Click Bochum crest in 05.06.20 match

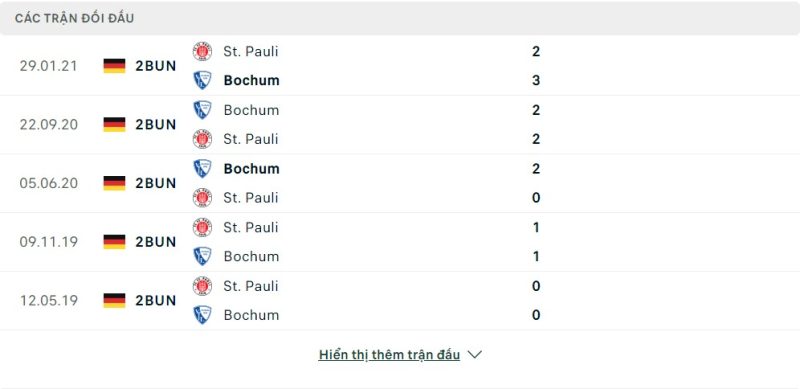coord(202,169)
